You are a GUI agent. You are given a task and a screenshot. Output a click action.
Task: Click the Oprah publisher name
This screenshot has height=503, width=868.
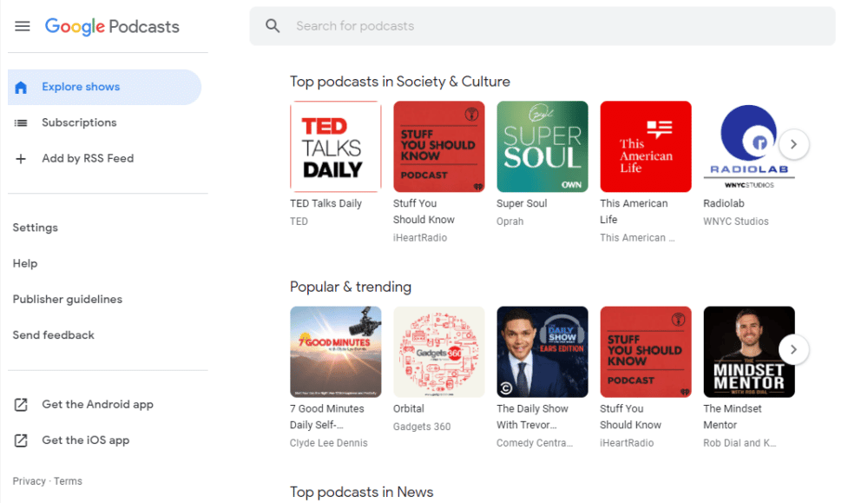(x=510, y=222)
